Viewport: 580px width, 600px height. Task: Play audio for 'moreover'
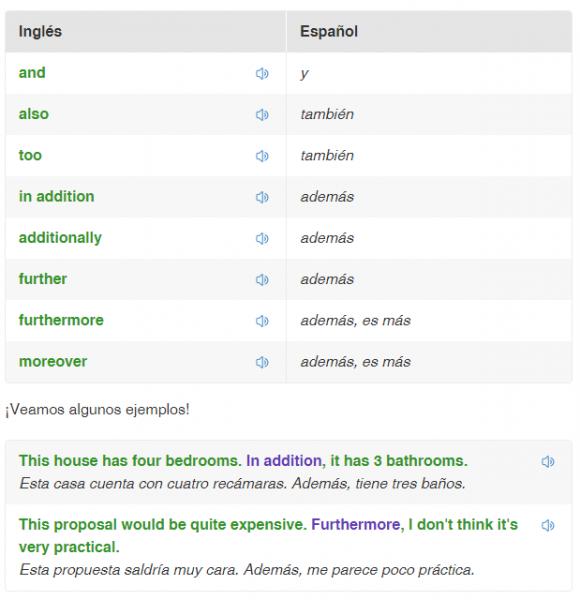[262, 362]
